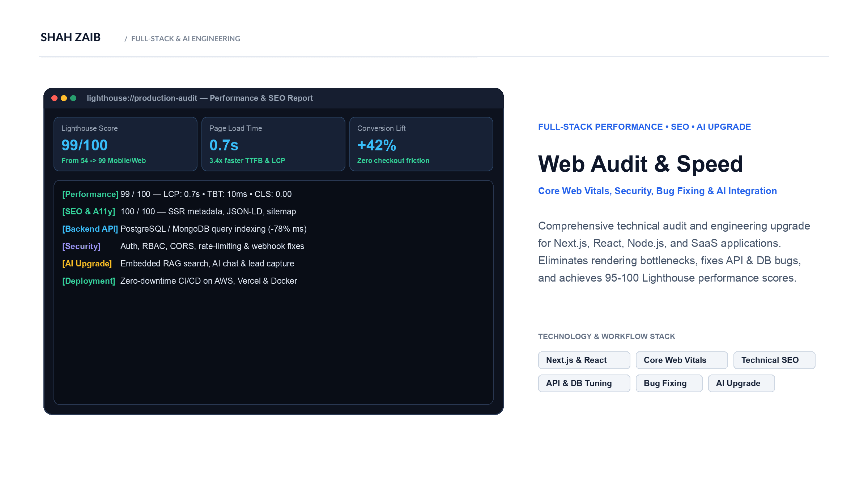868x488 pixels.
Task: Click 'Zero-downtime CI/CD on AWS, Vercel & Docker' line
Action: click(209, 281)
